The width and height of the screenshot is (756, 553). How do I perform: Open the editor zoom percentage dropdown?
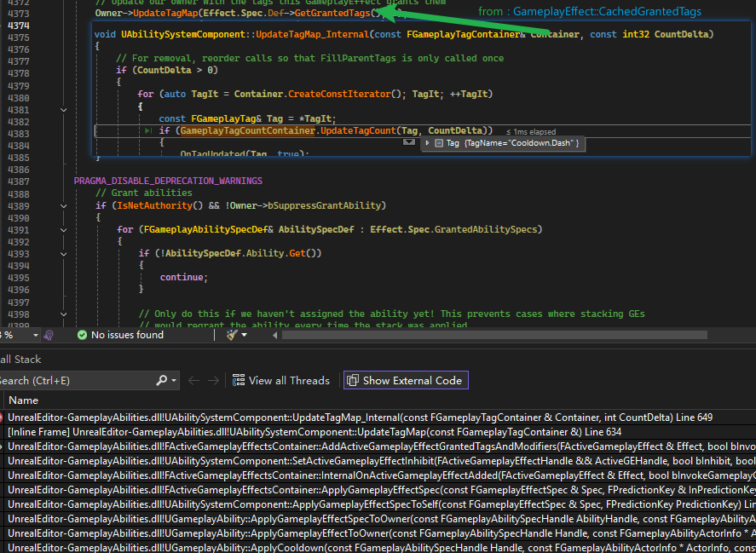(36, 335)
